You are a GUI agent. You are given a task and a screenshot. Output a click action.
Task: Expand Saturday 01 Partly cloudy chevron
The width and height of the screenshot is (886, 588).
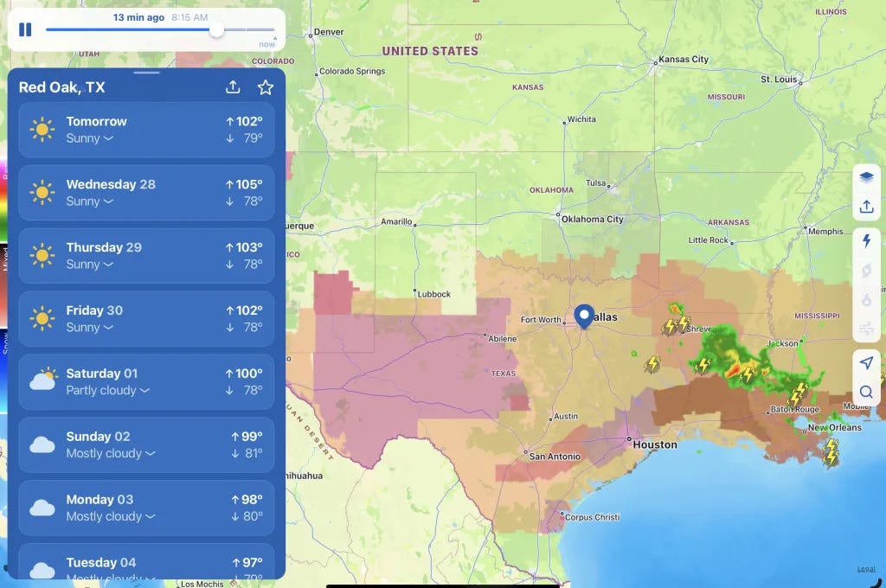[x=144, y=391]
